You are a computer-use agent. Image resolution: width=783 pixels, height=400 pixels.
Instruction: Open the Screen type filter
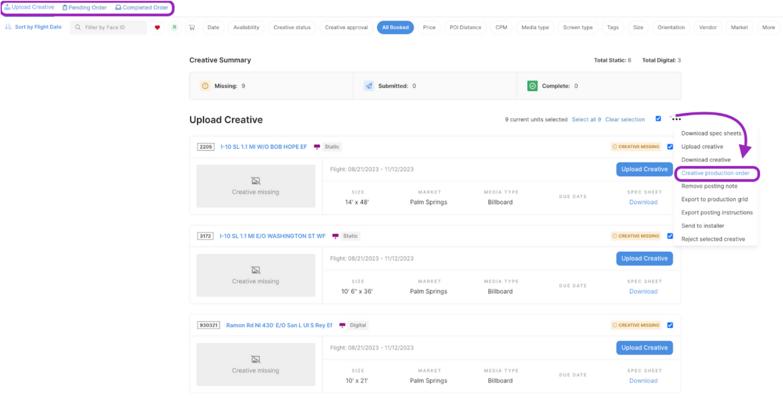578,27
